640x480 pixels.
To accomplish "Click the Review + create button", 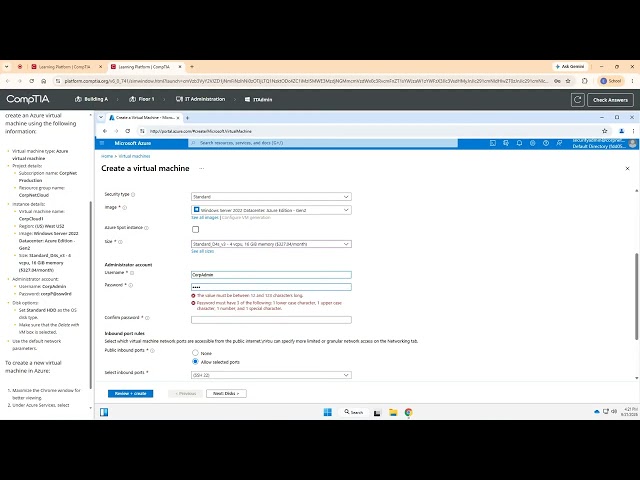I will point(131,393).
